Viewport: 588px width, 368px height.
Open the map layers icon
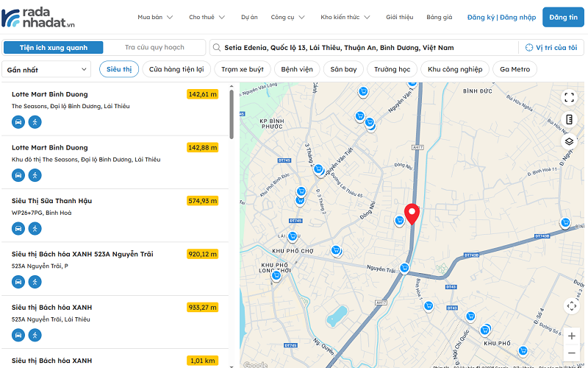click(569, 141)
